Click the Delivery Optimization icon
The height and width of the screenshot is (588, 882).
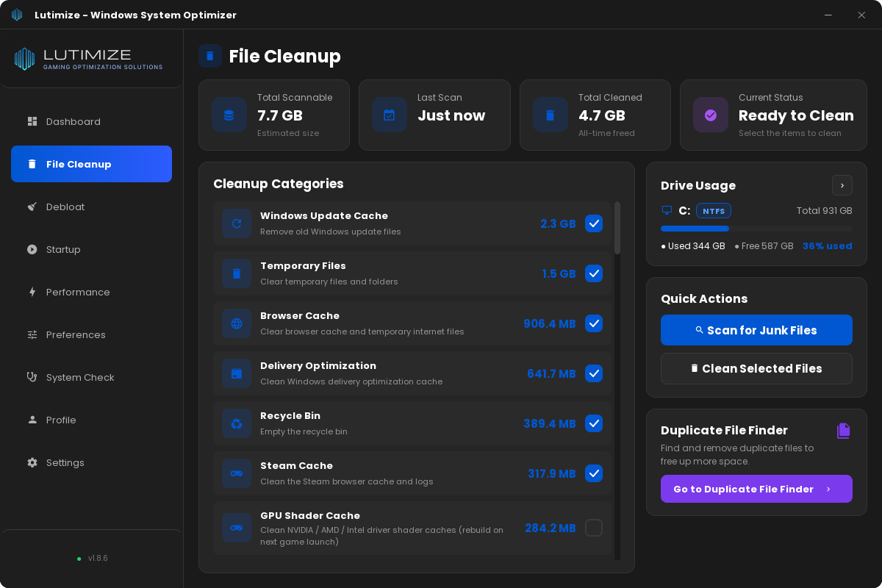237,373
